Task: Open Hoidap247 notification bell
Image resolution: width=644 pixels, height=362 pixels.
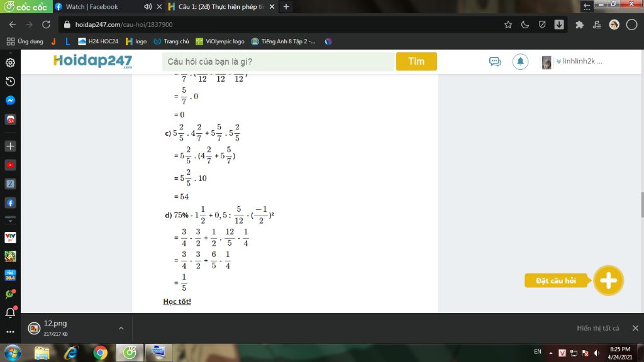Action: [x=520, y=62]
